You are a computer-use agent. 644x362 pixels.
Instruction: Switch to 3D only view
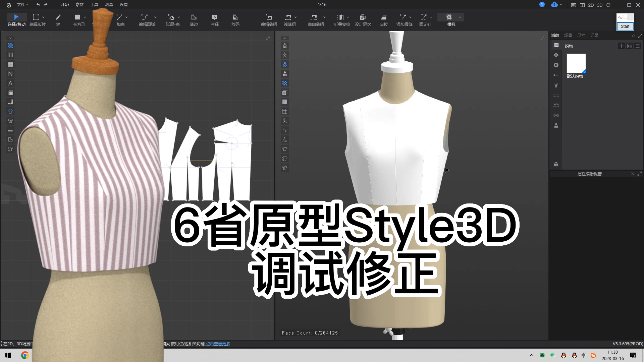[600, 5]
